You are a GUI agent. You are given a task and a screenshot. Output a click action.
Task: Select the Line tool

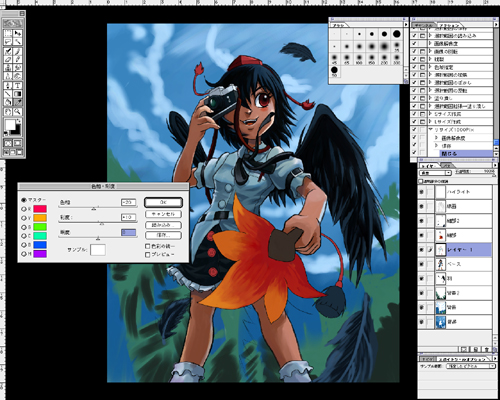pos(8,94)
